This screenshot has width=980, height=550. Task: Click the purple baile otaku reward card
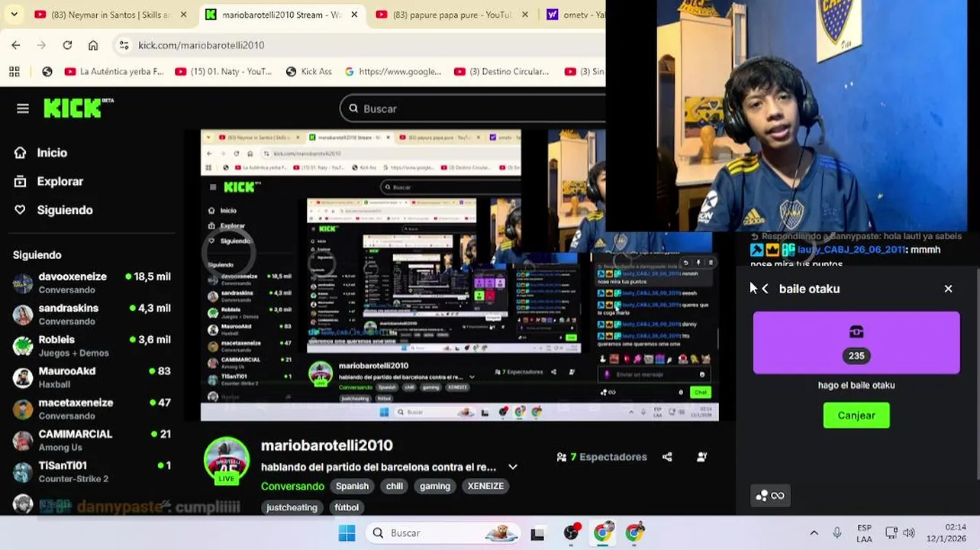(x=856, y=343)
